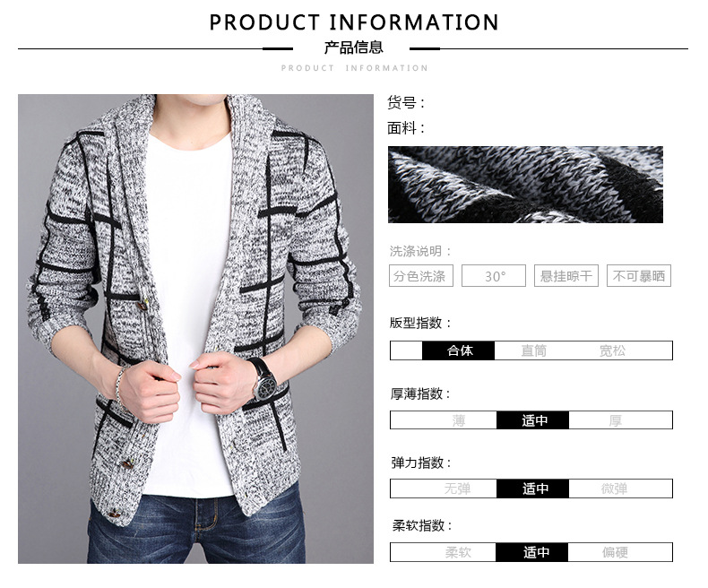Image resolution: width=708 pixels, height=588 pixels.
Task: Select 微弹 in the elasticity index
Action: [614, 489]
